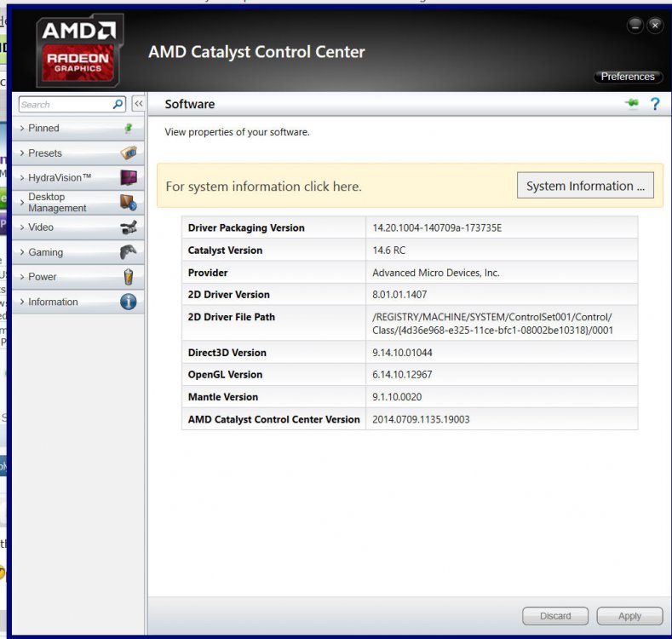Screen dimensions: 672x639
Task: Click the 2D Driver File Path registry value
Action: 493,324
